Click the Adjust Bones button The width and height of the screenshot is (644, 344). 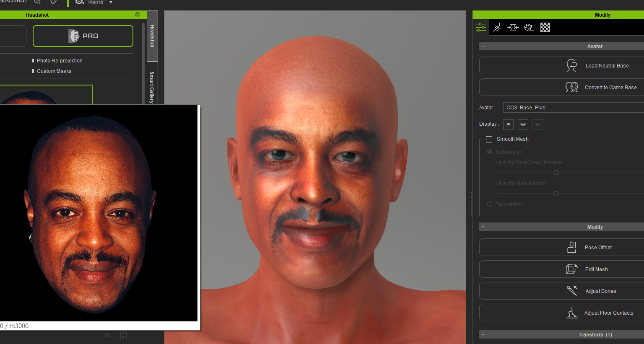click(x=562, y=291)
